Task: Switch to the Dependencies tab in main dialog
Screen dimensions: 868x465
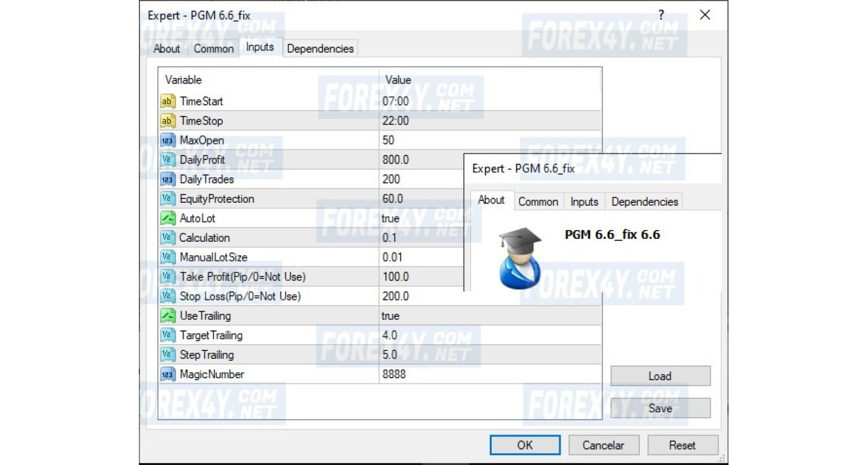Action: 320,49
